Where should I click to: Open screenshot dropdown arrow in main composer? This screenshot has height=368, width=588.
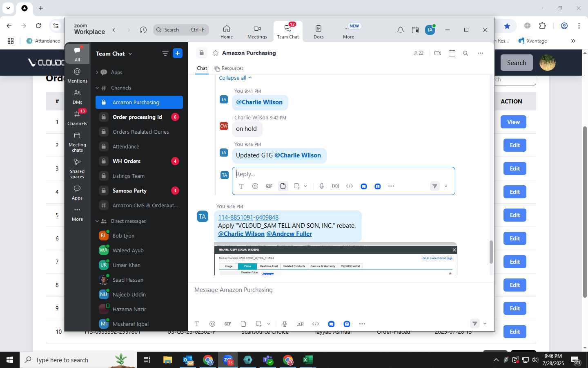tap(269, 324)
